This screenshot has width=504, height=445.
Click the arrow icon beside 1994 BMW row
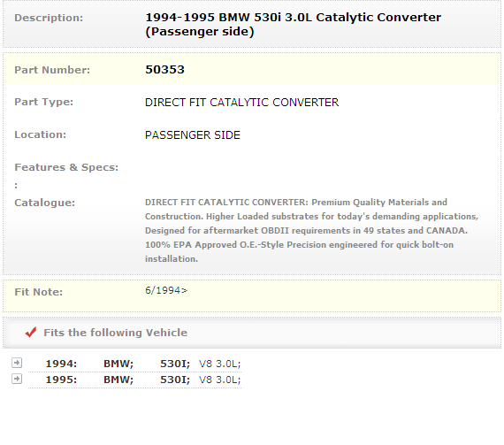(x=17, y=363)
